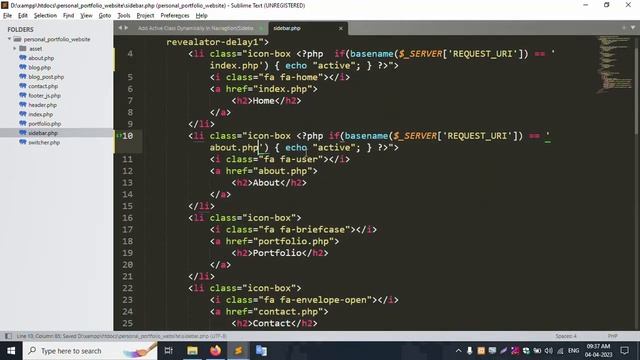Open the Help menu
The width and height of the screenshot is (640, 360).
point(201,16)
